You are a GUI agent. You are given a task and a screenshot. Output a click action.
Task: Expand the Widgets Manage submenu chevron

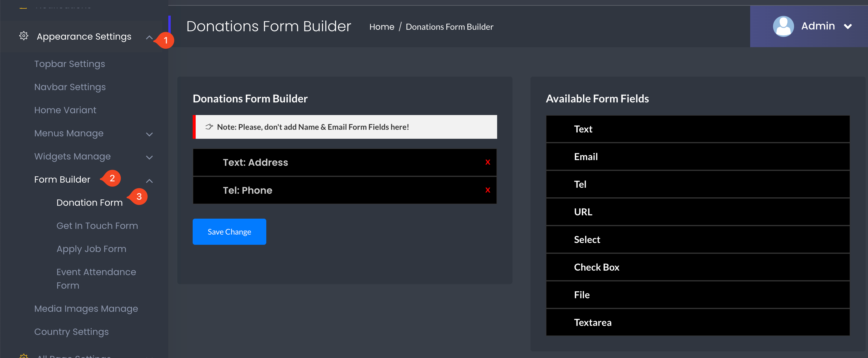[149, 157]
